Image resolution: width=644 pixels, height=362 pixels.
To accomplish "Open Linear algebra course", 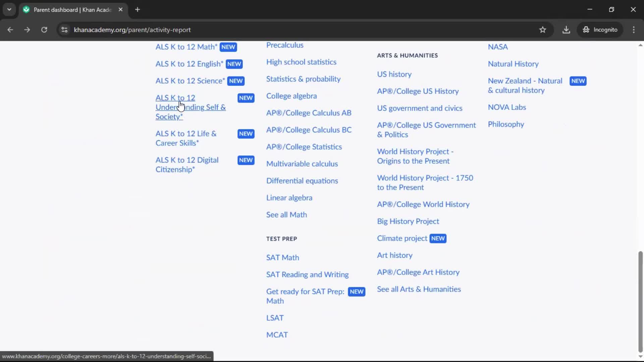I will (x=289, y=198).
